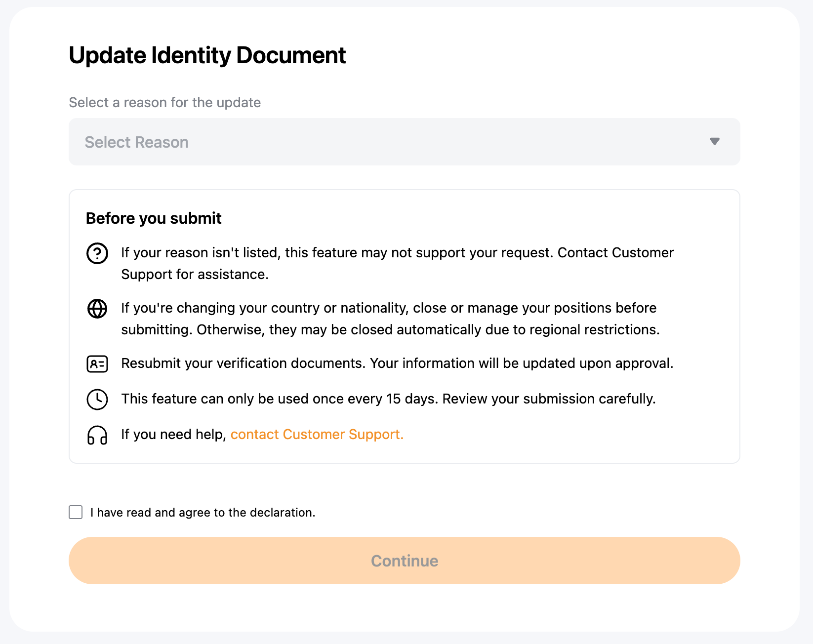Click the Update Identity Document heading
The image size is (813, 644).
[207, 55]
